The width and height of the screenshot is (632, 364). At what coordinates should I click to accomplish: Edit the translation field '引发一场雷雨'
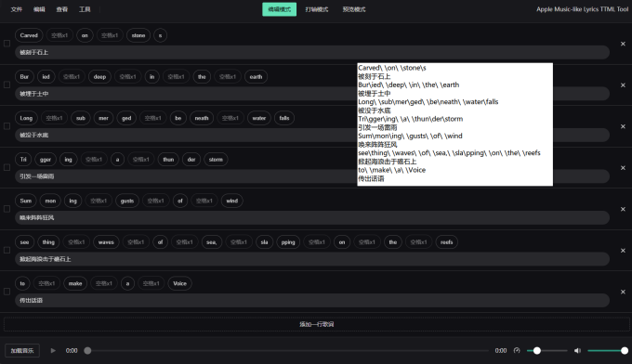312,176
